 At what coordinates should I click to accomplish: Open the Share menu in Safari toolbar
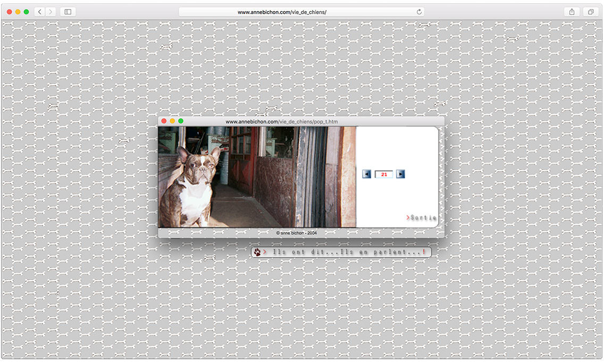click(x=572, y=12)
